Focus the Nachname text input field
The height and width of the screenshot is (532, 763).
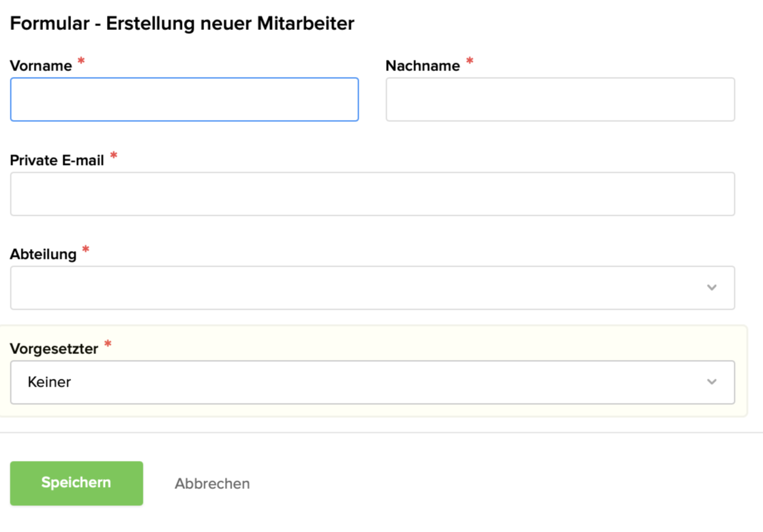coord(560,100)
